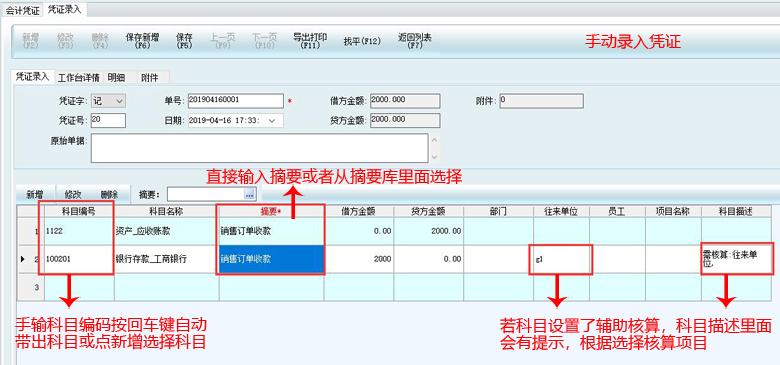780x365 pixels.
Task: Click down arrow of 原始单据 scrollbar
Action: click(x=434, y=156)
